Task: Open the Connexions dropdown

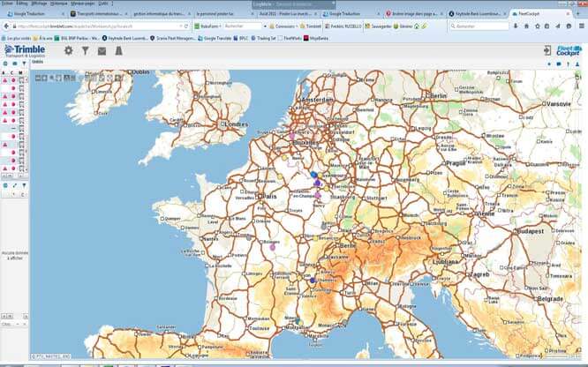Action: coord(283,26)
